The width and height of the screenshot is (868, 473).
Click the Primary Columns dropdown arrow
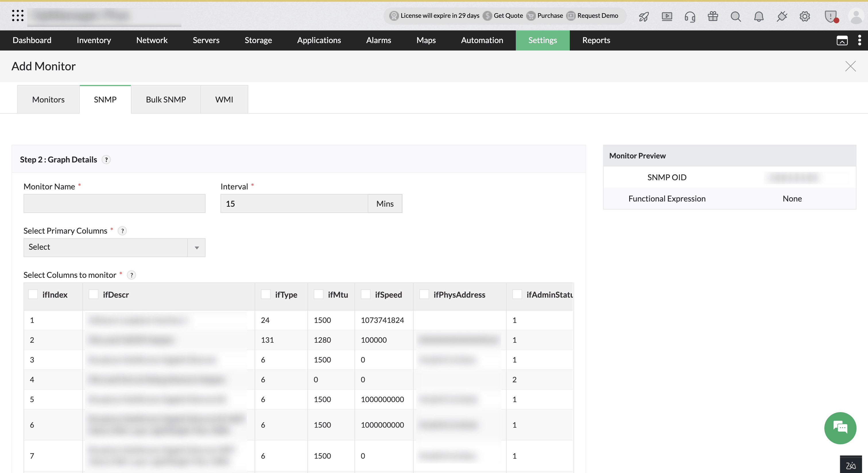coord(196,248)
